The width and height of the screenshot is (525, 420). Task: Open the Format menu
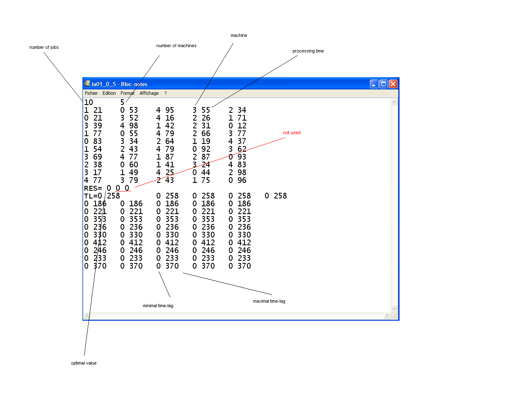(x=128, y=93)
